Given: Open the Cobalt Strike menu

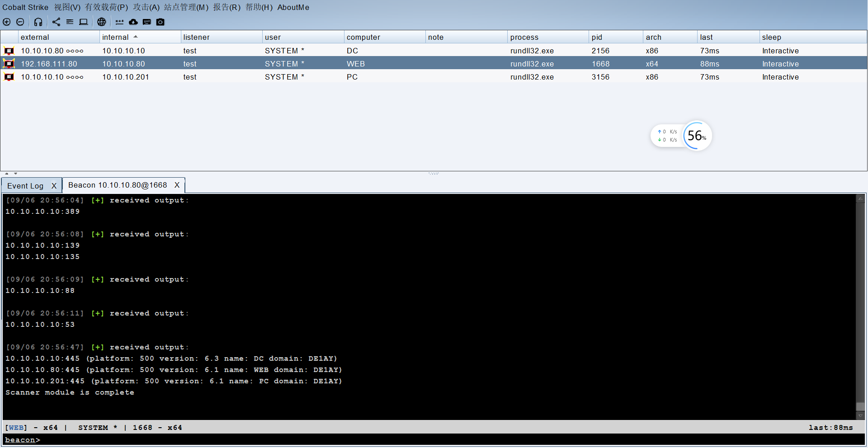Looking at the screenshot, I should click(25, 7).
